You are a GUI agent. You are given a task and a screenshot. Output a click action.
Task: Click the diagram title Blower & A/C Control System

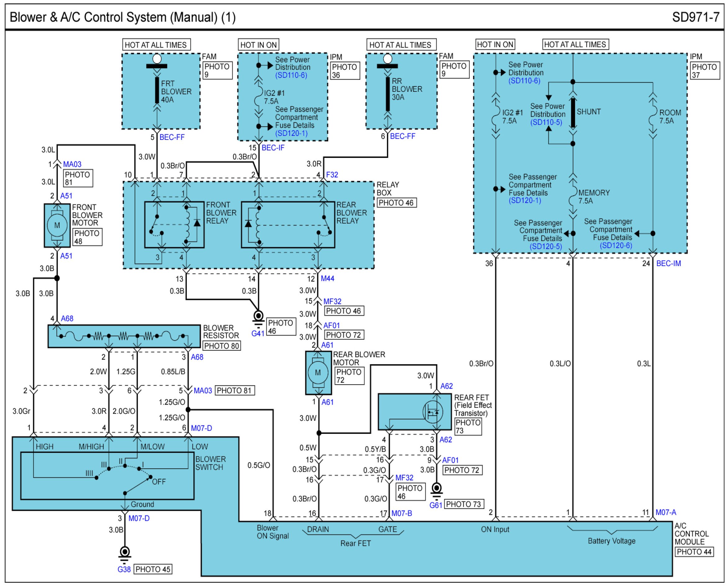[x=123, y=17]
